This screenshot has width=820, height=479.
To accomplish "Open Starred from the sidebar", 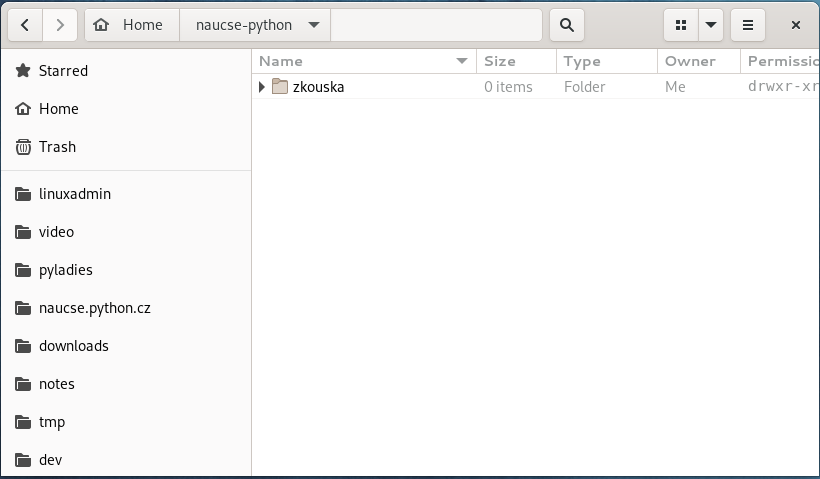I will tap(63, 71).
